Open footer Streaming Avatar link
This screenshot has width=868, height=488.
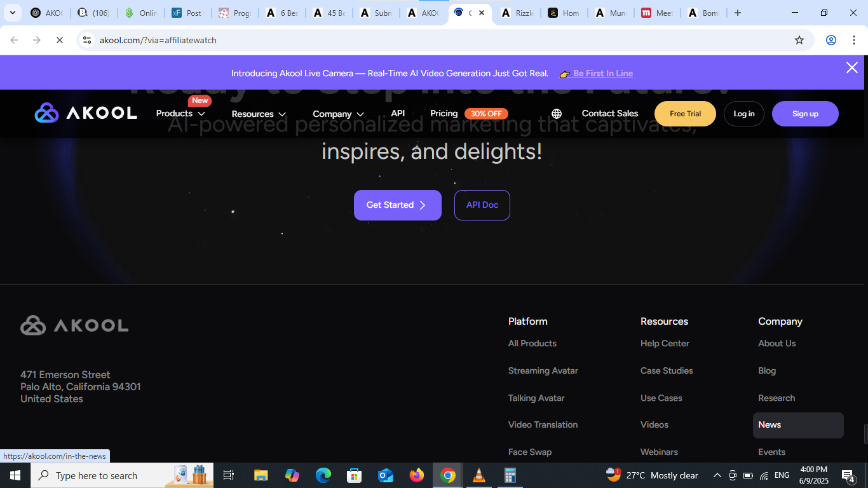pyautogui.click(x=543, y=371)
